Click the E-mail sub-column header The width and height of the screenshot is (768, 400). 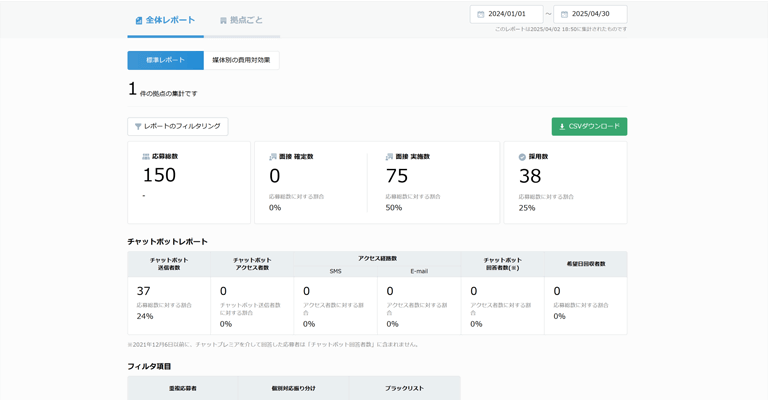point(419,271)
